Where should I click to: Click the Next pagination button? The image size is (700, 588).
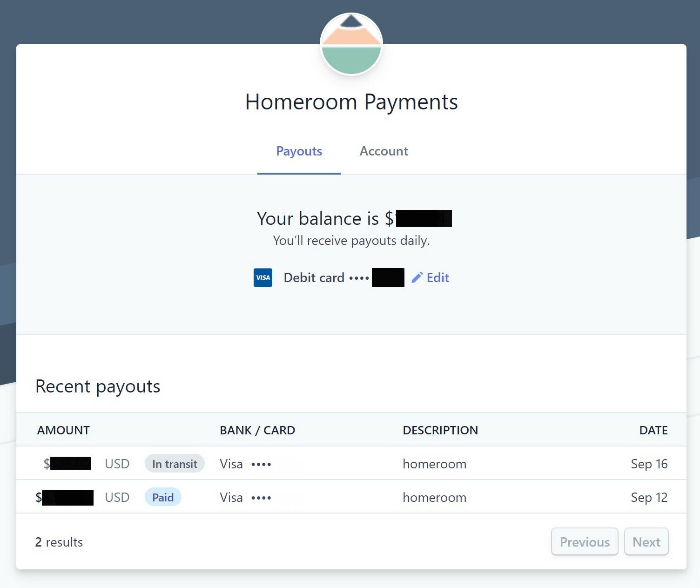point(646,541)
